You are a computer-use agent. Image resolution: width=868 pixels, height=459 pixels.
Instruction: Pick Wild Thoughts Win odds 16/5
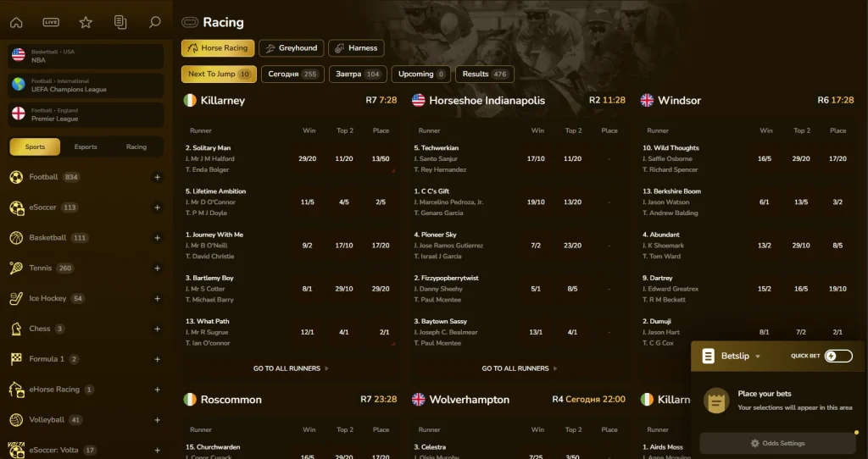click(765, 158)
